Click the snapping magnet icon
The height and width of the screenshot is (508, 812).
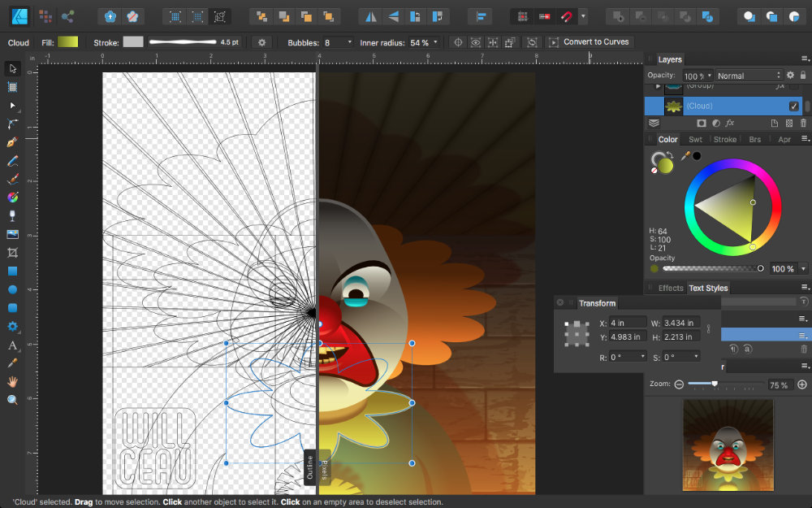click(565, 16)
